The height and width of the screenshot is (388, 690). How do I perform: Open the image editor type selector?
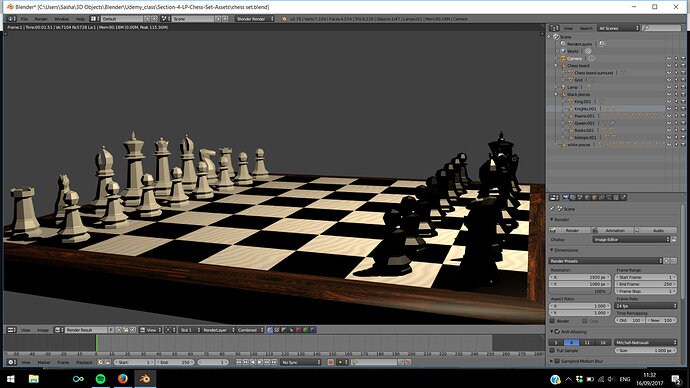point(11,330)
